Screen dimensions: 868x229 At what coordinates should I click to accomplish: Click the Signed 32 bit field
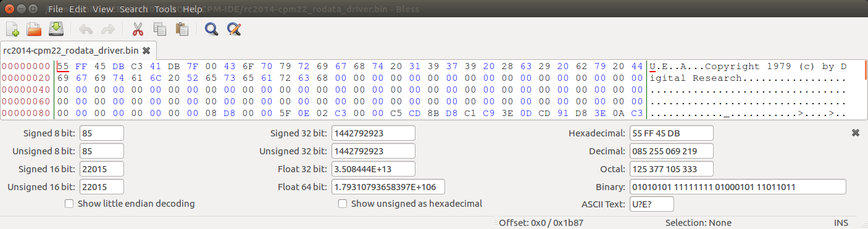click(373, 133)
